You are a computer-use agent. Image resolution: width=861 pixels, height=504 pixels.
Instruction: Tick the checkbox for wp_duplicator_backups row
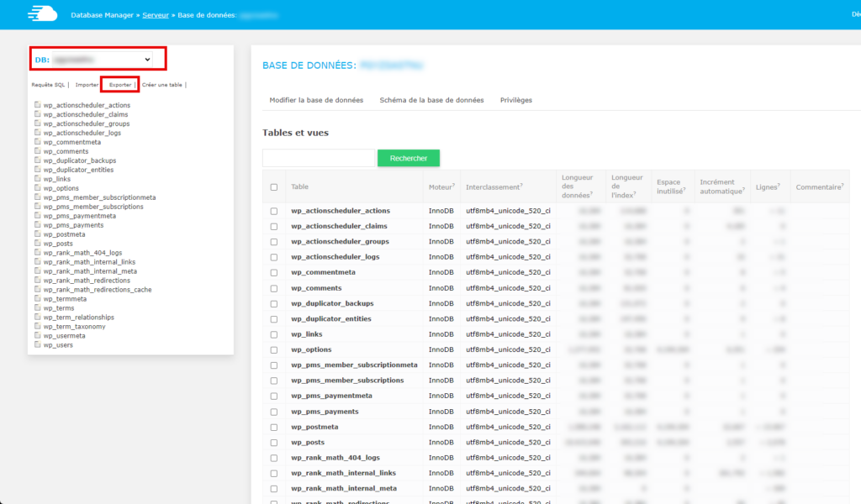click(274, 304)
